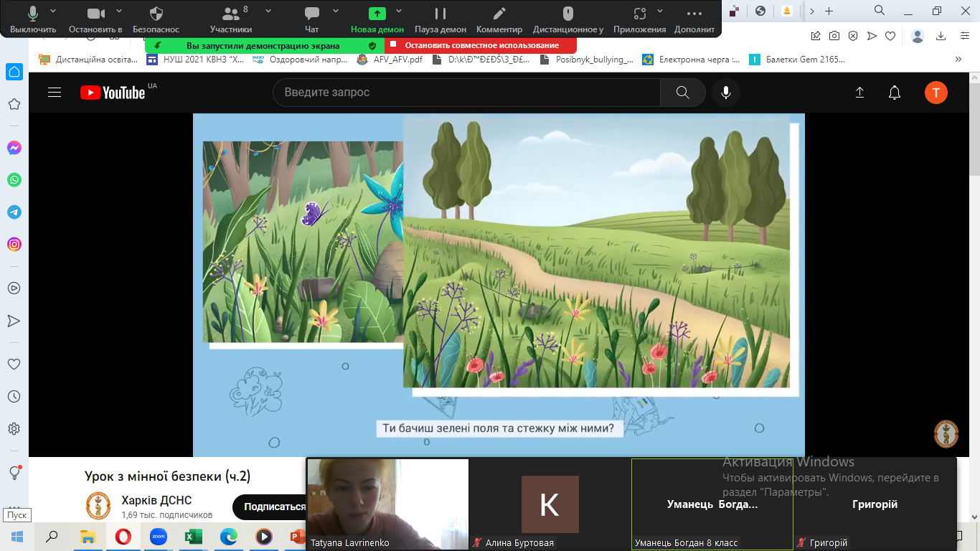
Task: Open Opera sidebar heart pinboards icon
Action: 14,364
